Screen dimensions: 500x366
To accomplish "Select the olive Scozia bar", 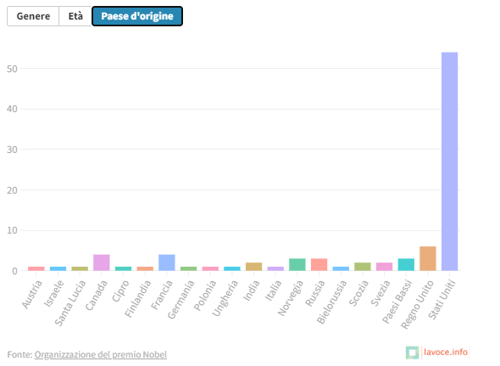I will [x=362, y=266].
